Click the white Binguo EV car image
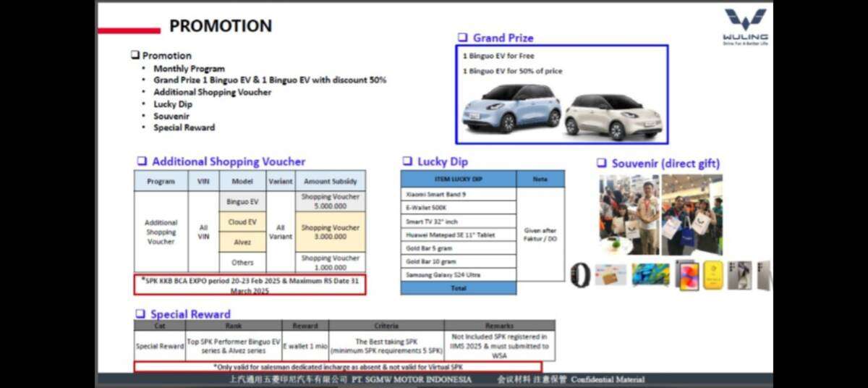868x388 pixels. pos(613,116)
